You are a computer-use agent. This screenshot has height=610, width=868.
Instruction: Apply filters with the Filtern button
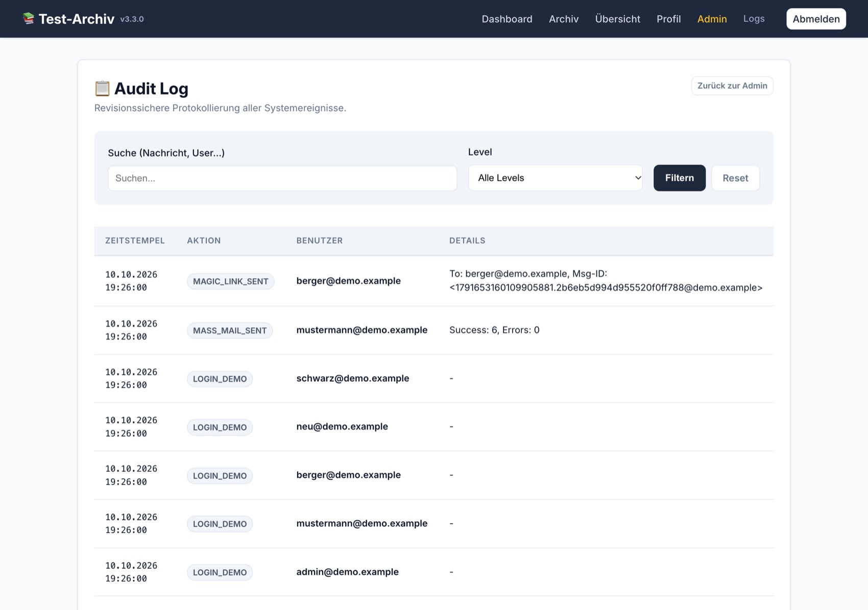pyautogui.click(x=679, y=178)
